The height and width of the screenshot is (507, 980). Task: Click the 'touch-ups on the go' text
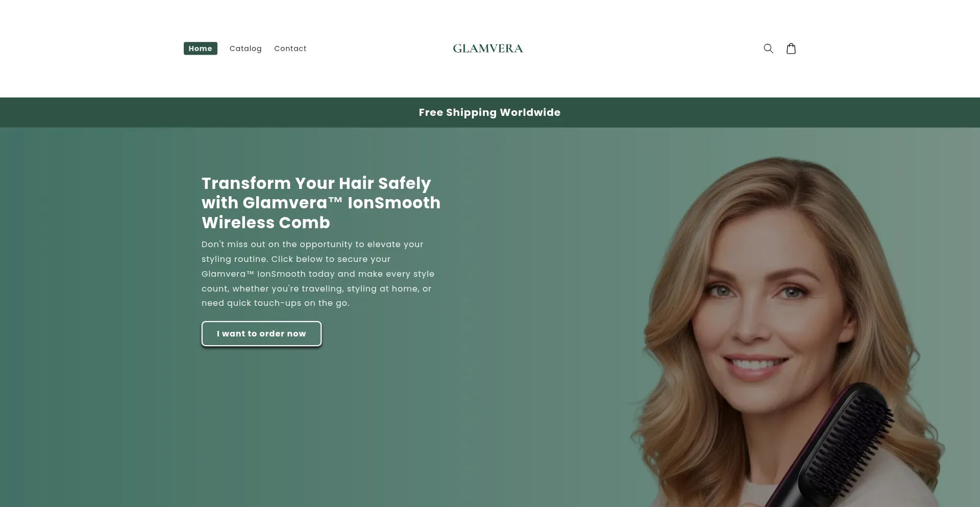tap(302, 303)
